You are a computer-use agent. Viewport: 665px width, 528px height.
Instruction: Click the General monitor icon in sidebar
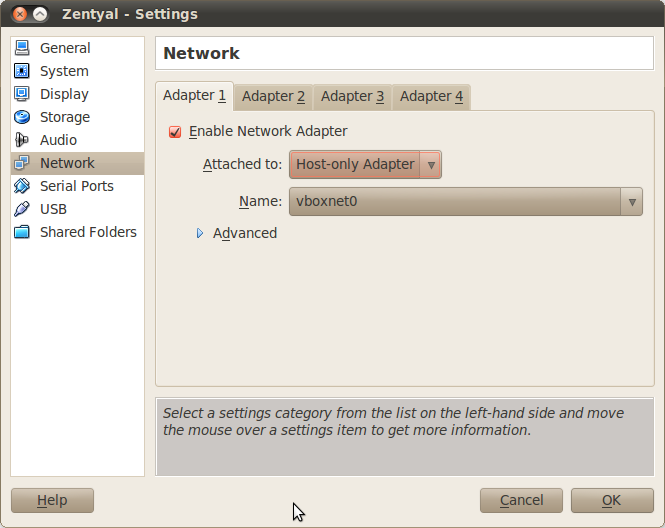click(x=22, y=48)
